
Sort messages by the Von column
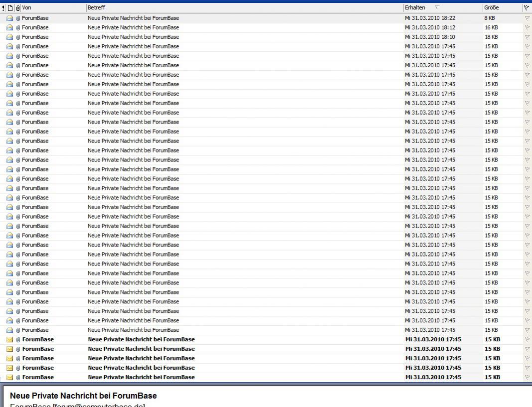tap(27, 7)
